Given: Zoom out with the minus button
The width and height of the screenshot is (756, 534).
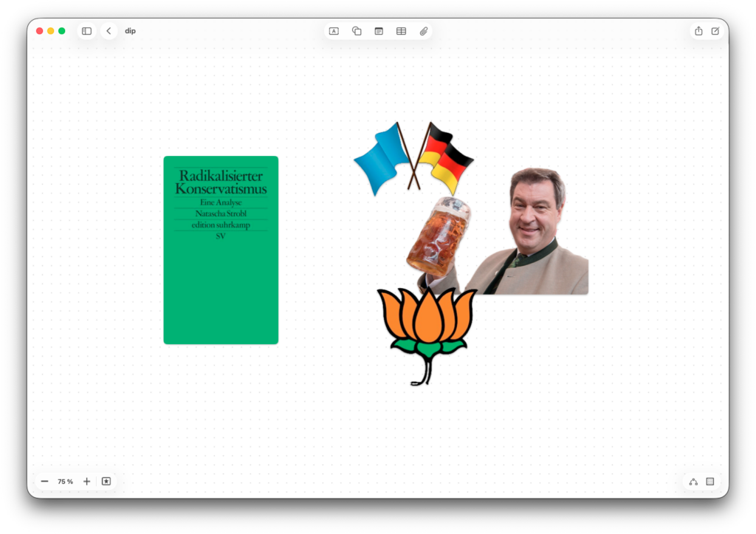Looking at the screenshot, I should click(45, 482).
